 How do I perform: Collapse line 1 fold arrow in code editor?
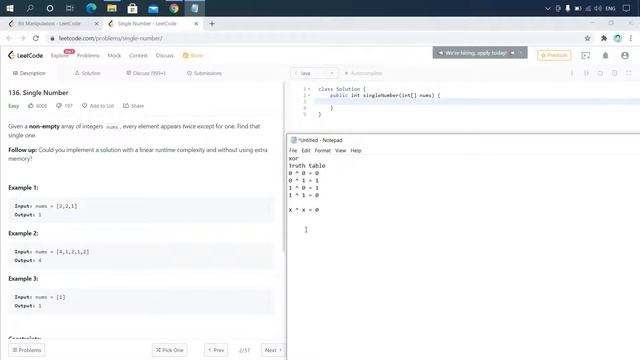pos(309,89)
